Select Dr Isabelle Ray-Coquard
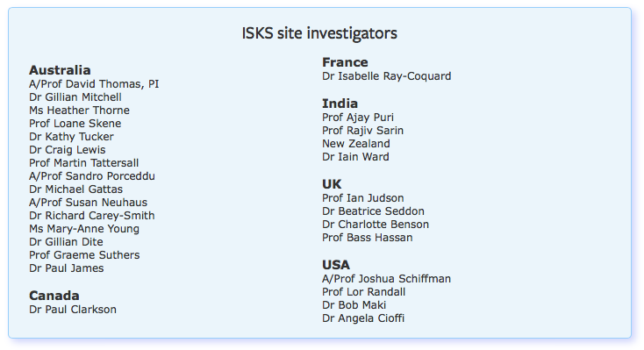The image size is (644, 350). [x=386, y=76]
